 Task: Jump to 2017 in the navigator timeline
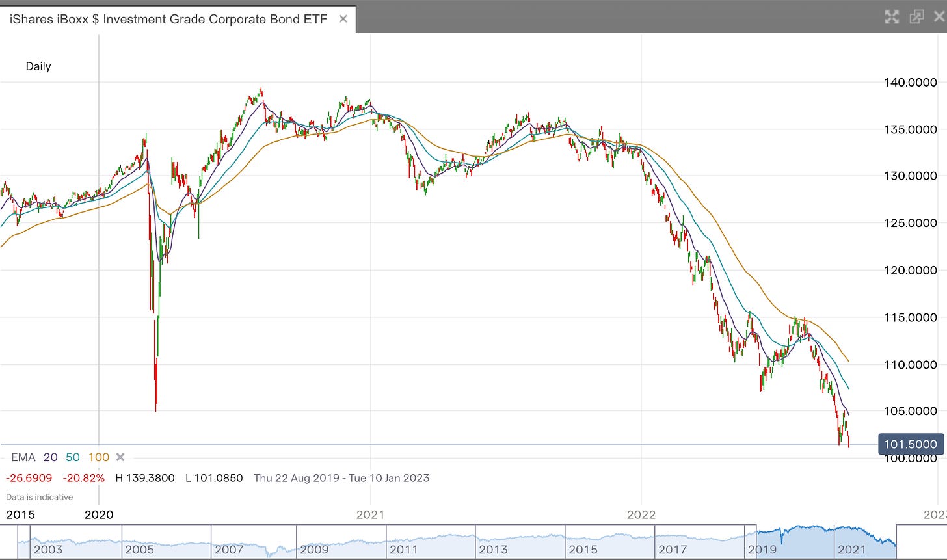pos(673,550)
